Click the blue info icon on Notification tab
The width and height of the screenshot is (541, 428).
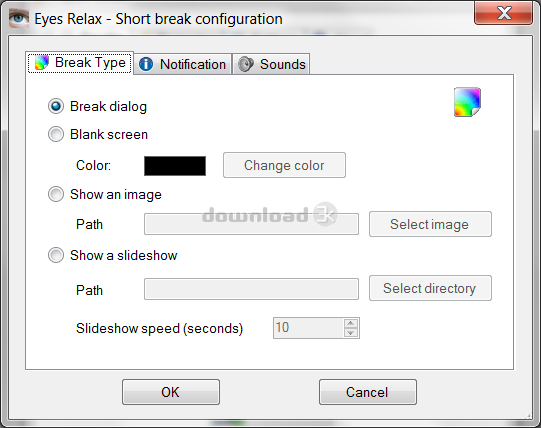coord(146,64)
